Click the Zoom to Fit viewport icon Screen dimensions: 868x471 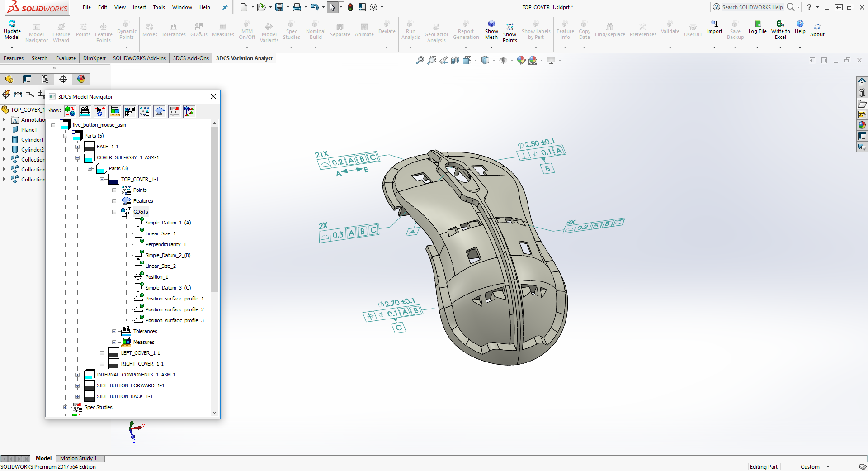[419, 60]
